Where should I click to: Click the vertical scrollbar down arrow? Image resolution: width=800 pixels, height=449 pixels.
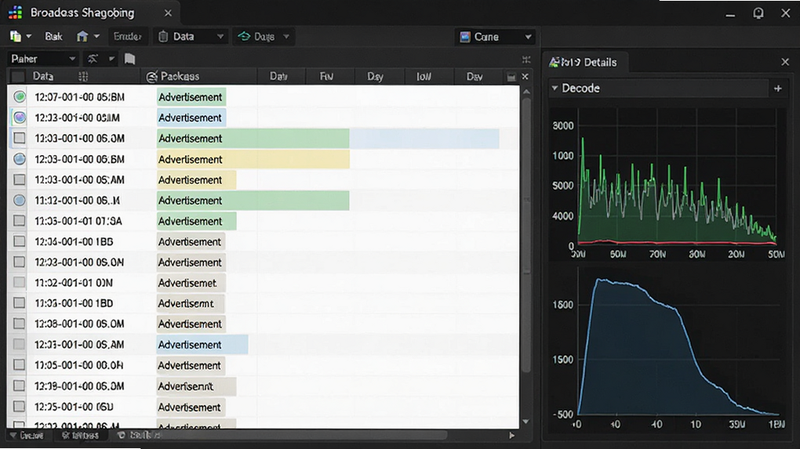click(527, 422)
